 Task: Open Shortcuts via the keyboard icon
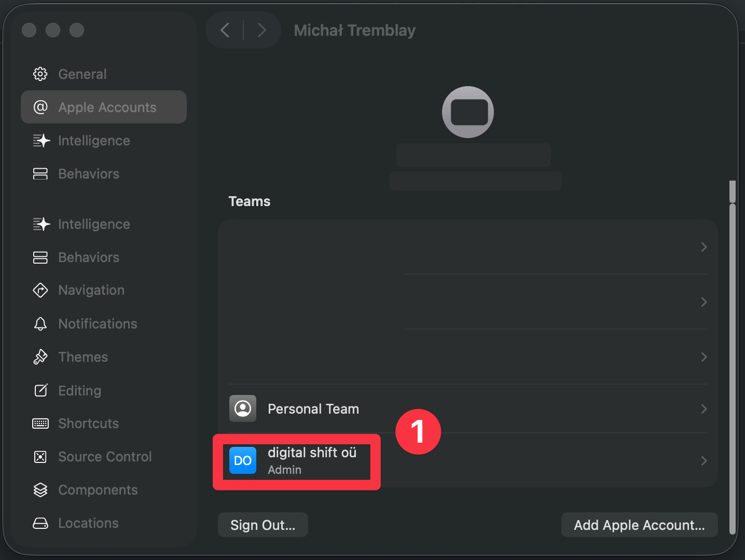(40, 424)
